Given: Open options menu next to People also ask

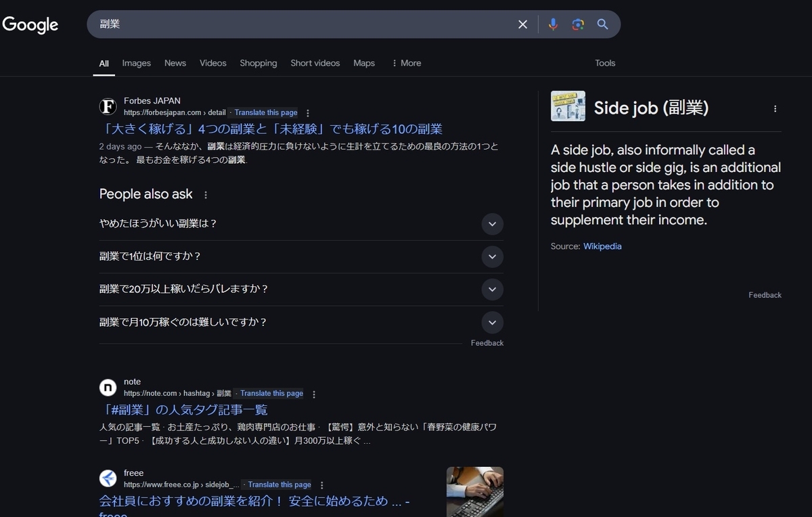Looking at the screenshot, I should click(x=206, y=195).
